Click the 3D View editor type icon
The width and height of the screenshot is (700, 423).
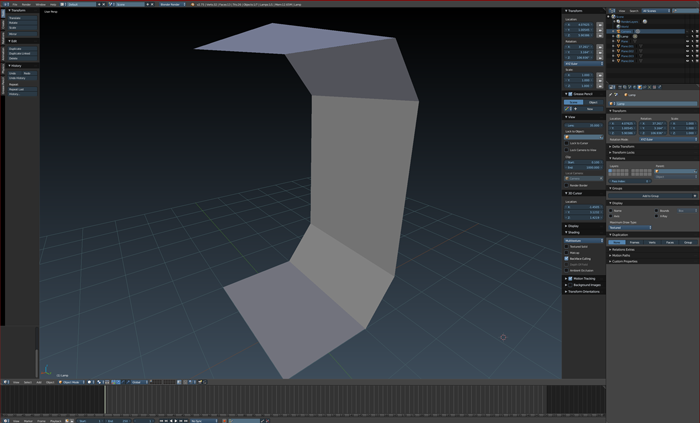point(4,381)
